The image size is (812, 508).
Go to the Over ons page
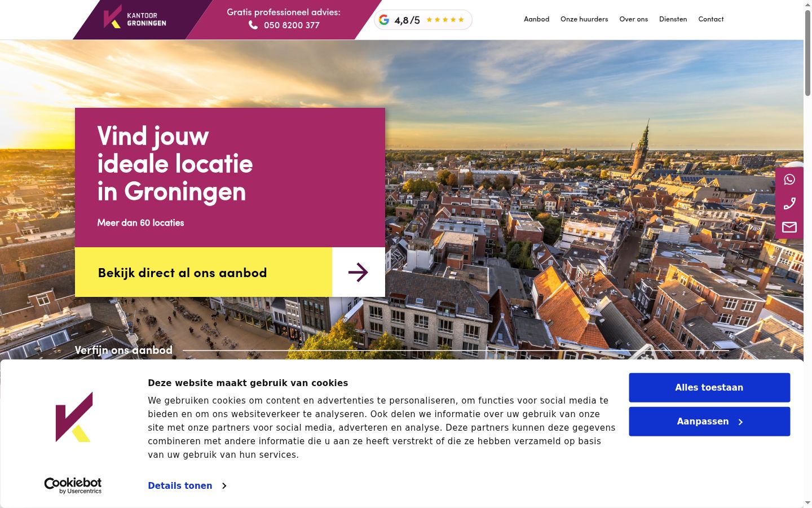point(633,19)
